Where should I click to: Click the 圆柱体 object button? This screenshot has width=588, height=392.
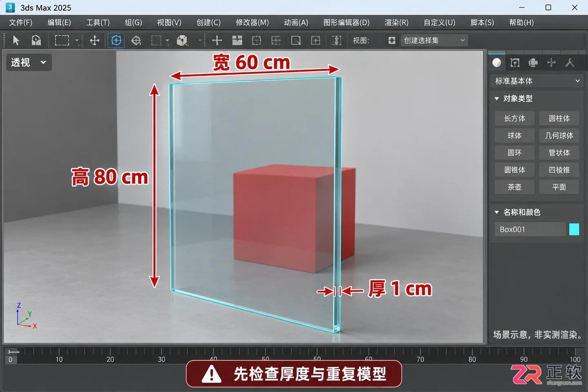559,118
